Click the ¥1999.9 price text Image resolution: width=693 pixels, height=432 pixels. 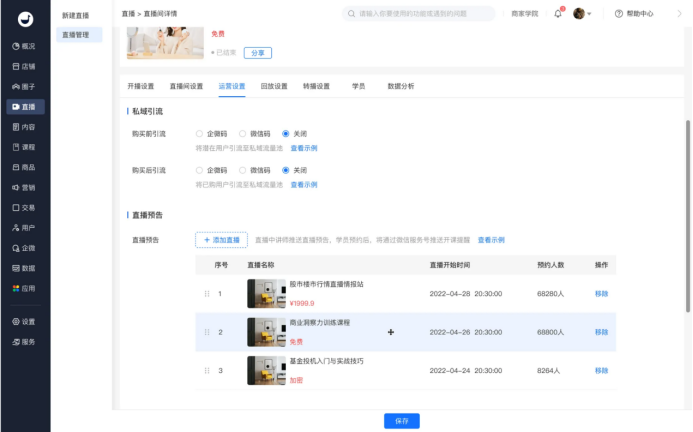point(302,303)
